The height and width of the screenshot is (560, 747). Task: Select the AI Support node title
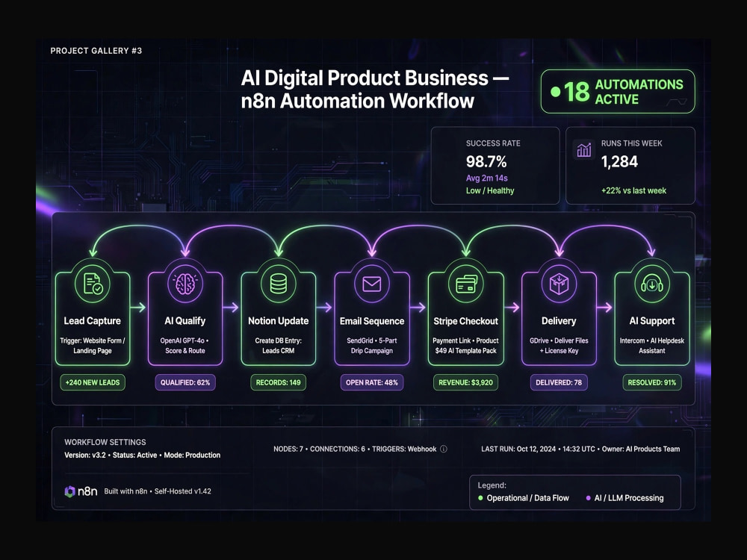pos(651,321)
